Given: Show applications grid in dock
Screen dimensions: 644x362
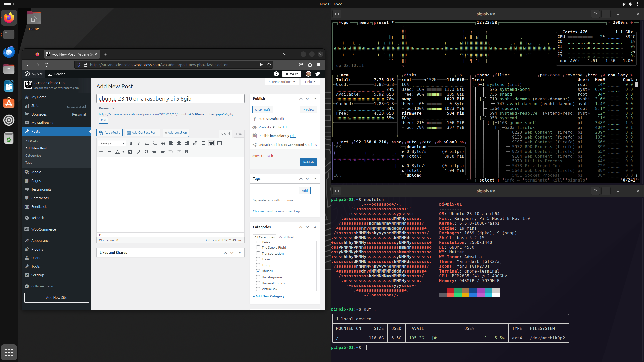Looking at the screenshot, I should click(x=9, y=352).
